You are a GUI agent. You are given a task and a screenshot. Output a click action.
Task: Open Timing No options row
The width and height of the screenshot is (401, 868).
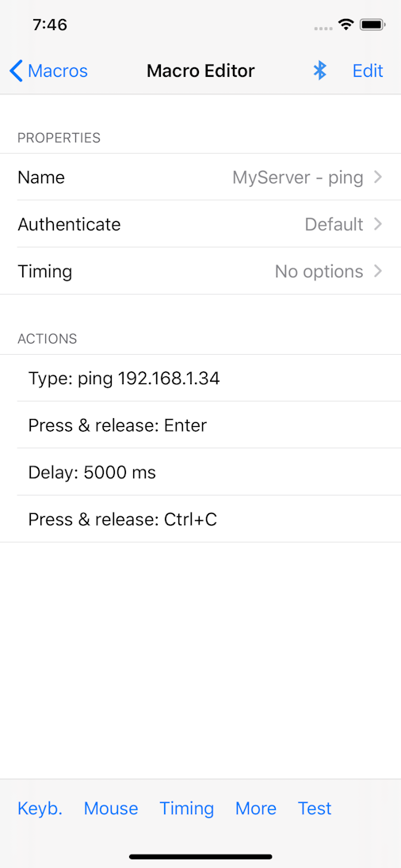tap(200, 271)
